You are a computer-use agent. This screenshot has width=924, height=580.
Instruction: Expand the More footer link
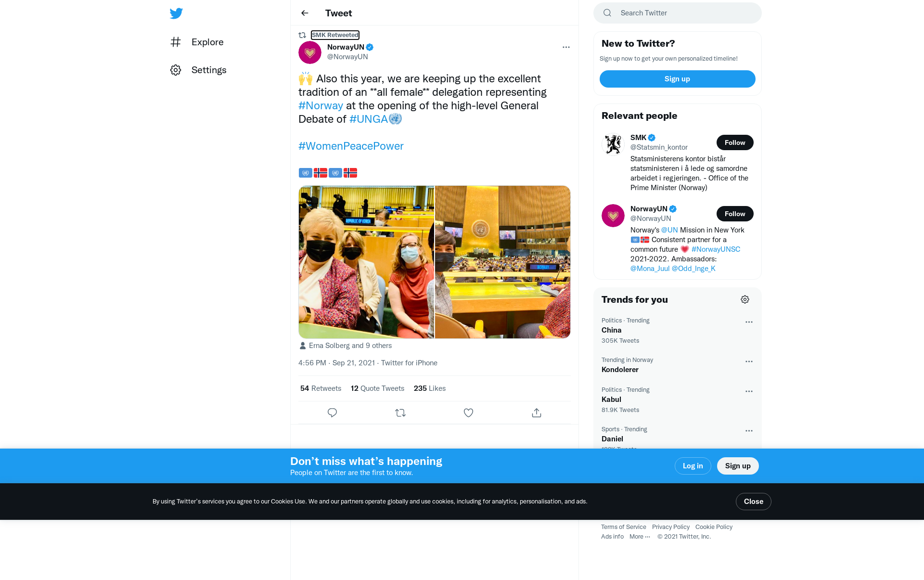pyautogui.click(x=640, y=537)
